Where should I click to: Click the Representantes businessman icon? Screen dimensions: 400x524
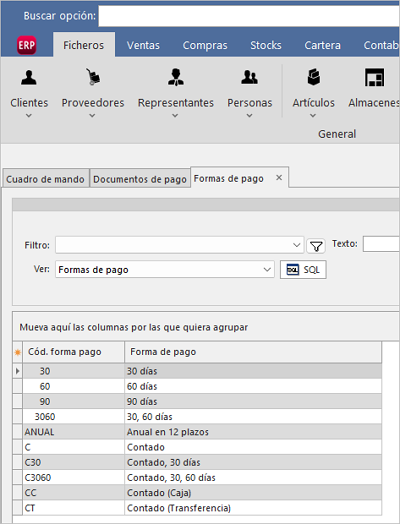click(176, 77)
